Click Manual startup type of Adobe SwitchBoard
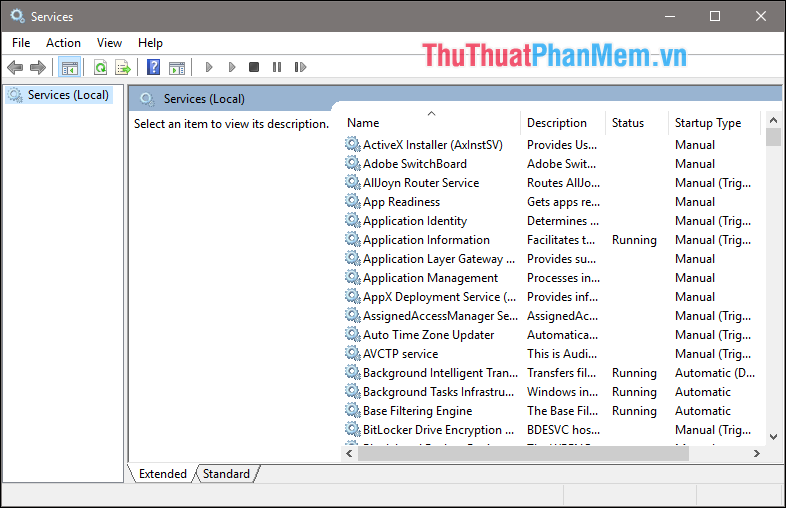Screen dimensions: 786x508 pos(695,163)
